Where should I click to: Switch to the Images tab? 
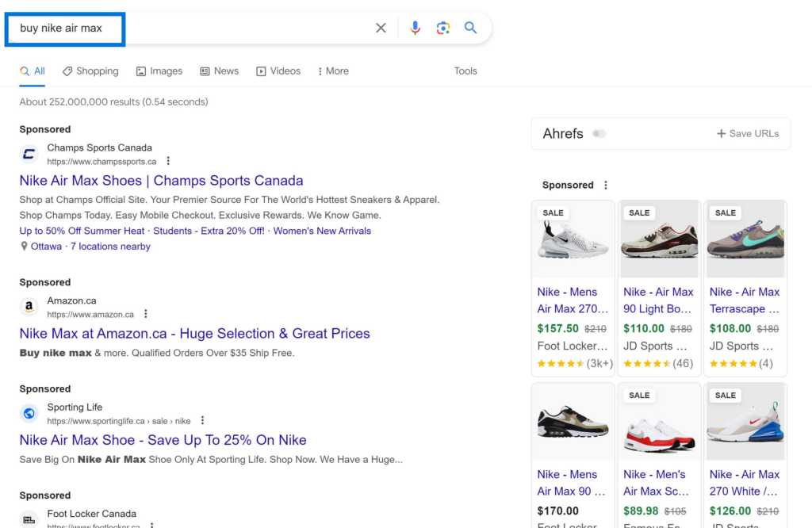tap(159, 71)
